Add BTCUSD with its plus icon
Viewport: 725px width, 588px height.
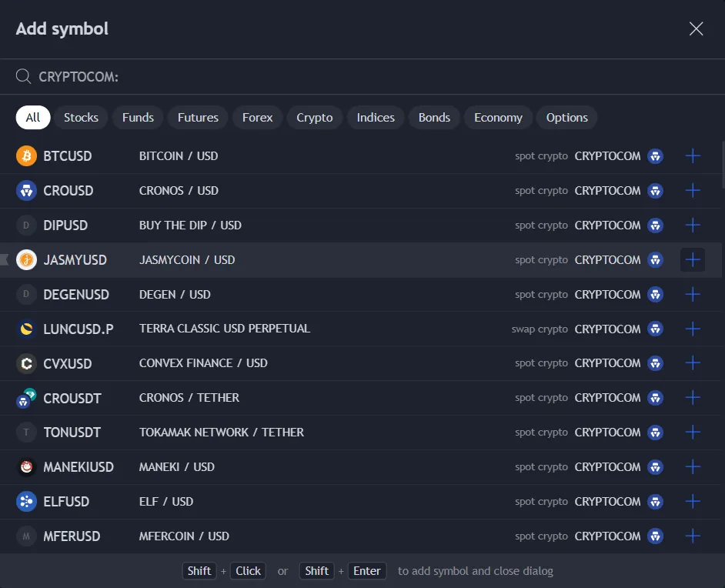[692, 155]
